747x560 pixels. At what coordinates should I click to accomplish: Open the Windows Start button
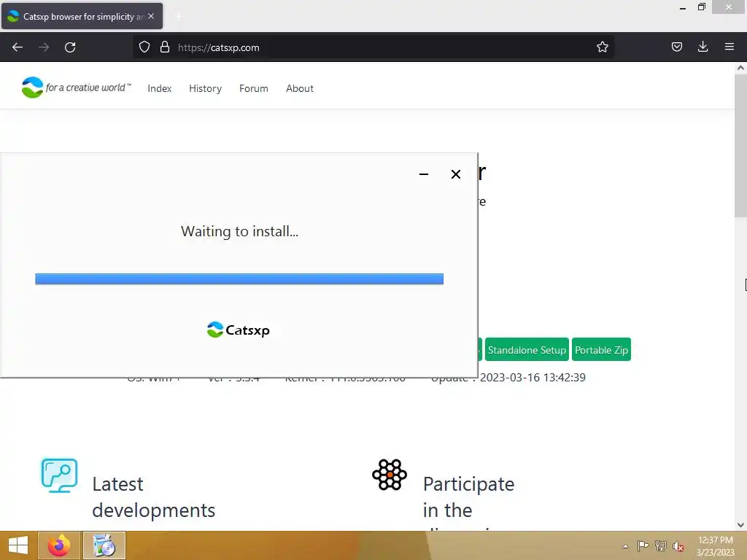click(18, 545)
